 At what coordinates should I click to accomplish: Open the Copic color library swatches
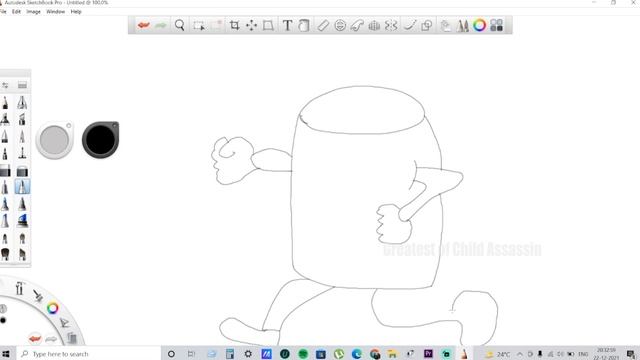(496, 25)
